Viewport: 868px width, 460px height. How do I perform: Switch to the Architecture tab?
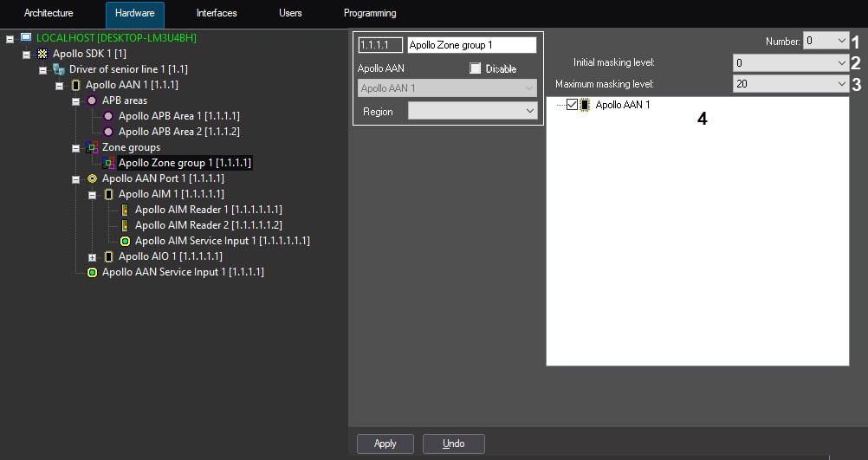49,13
